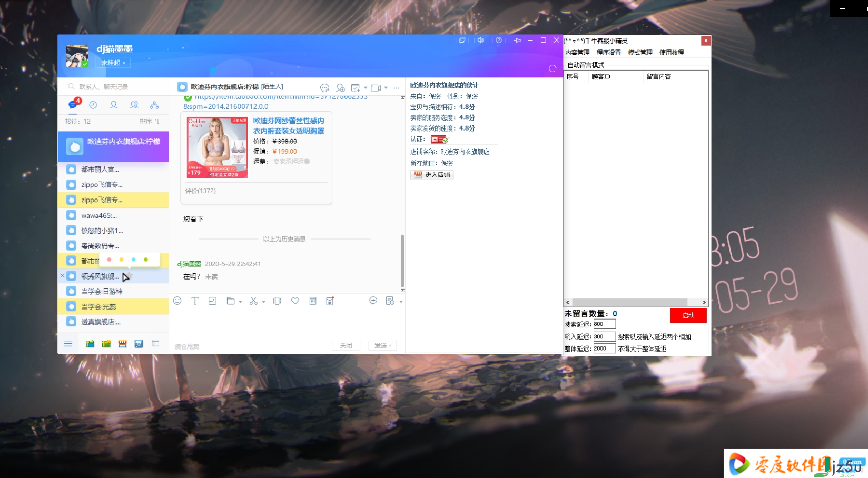Select conversation 当学会:日游神
This screenshot has width=868, height=478.
pos(113,291)
